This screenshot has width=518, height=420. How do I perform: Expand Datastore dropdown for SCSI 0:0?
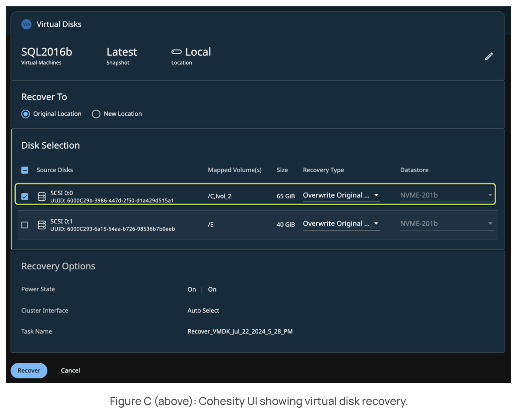(446, 195)
